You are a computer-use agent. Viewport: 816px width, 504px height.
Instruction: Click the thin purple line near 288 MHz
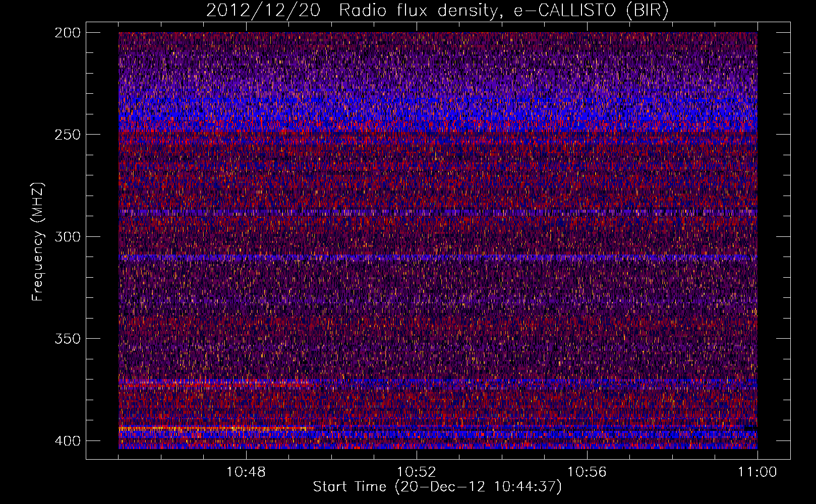tap(438, 213)
